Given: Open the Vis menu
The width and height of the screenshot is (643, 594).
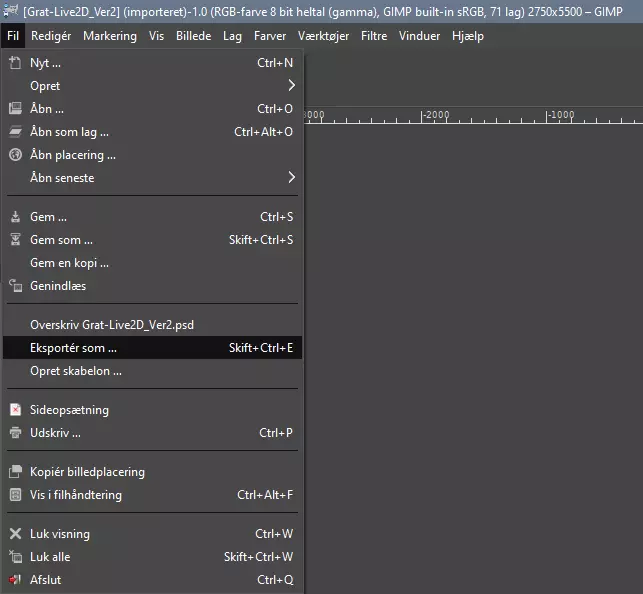Looking at the screenshot, I should click(156, 36).
